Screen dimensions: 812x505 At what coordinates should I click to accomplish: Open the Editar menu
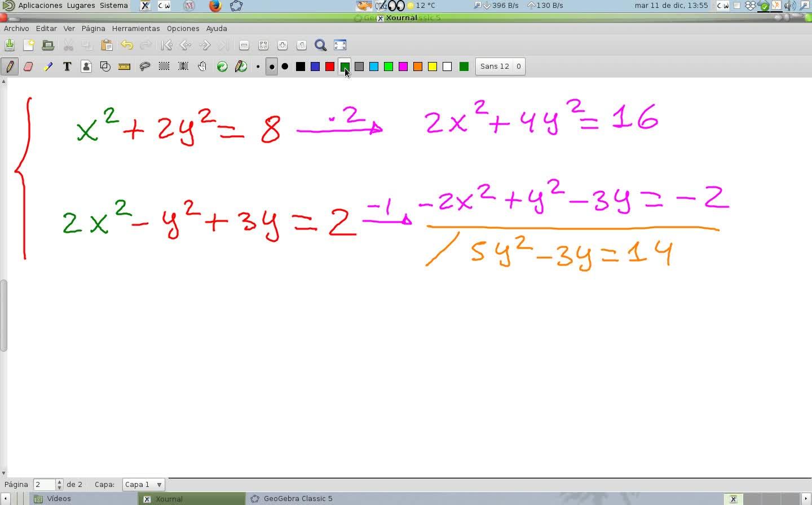pyautogui.click(x=46, y=28)
